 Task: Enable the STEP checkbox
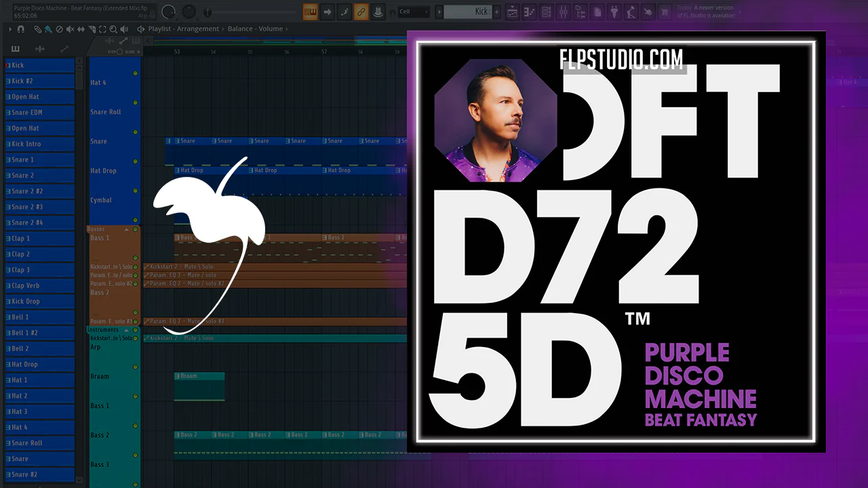coord(120,52)
